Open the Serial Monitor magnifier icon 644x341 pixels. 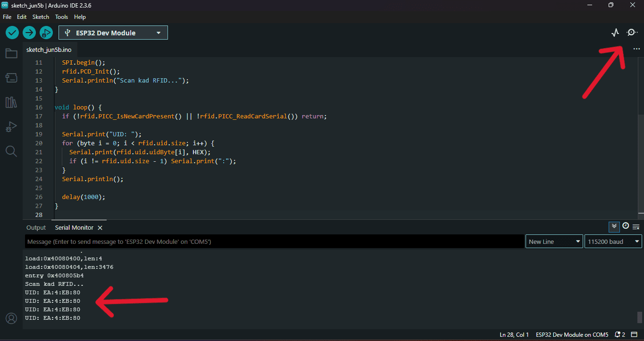tap(632, 33)
